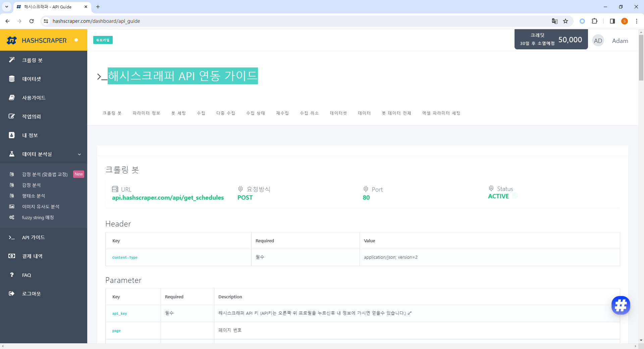
Task: Click the POST request method value
Action: coord(245,198)
